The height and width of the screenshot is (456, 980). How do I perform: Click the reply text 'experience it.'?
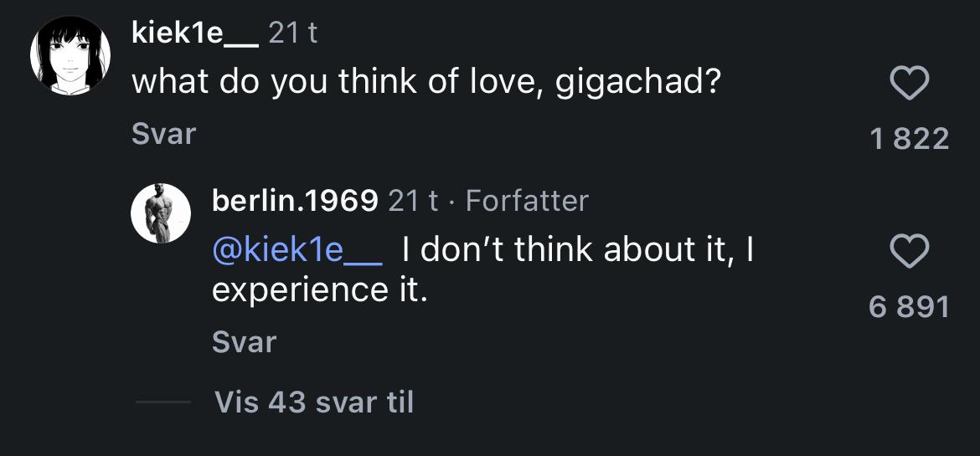(320, 289)
